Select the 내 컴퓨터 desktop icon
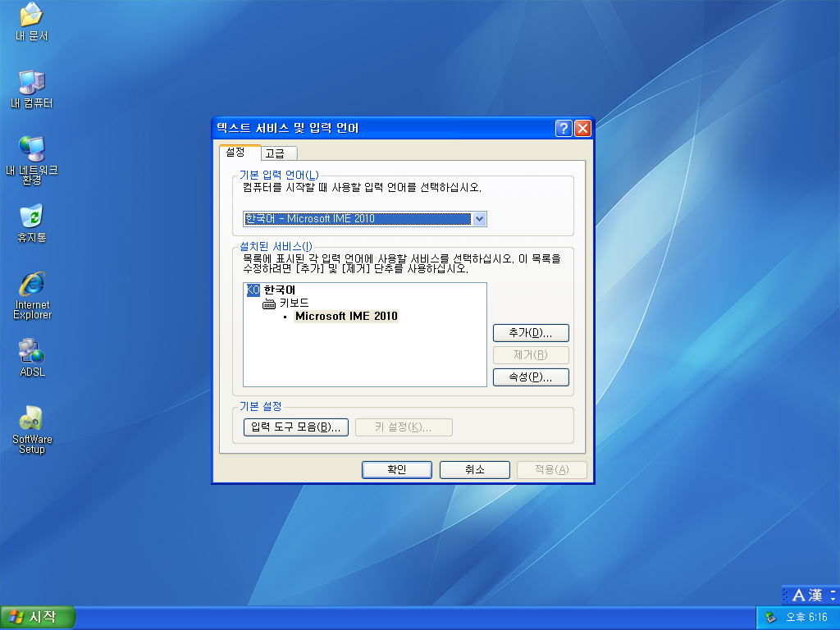Viewport: 840px width, 630px height. [x=32, y=89]
